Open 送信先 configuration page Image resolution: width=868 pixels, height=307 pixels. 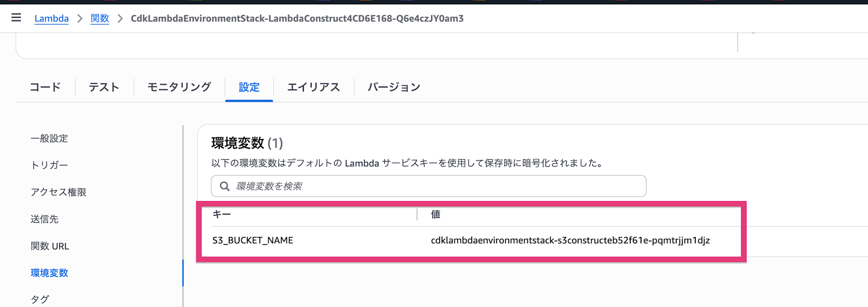(x=45, y=219)
